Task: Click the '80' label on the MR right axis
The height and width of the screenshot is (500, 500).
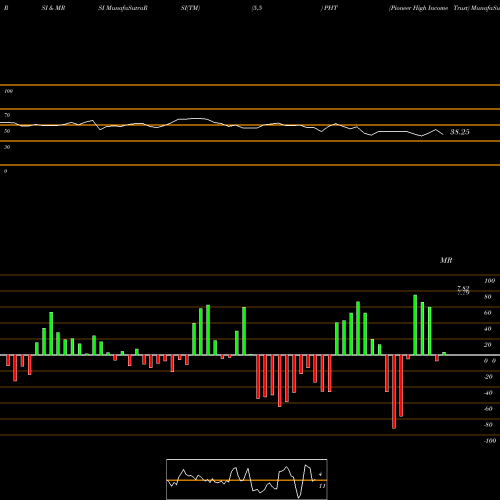Action: (488, 297)
